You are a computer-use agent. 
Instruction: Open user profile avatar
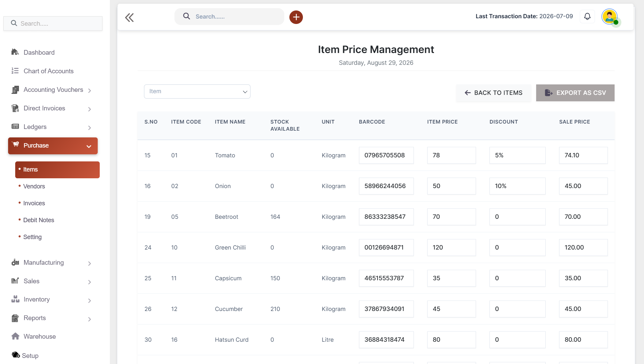(x=610, y=17)
